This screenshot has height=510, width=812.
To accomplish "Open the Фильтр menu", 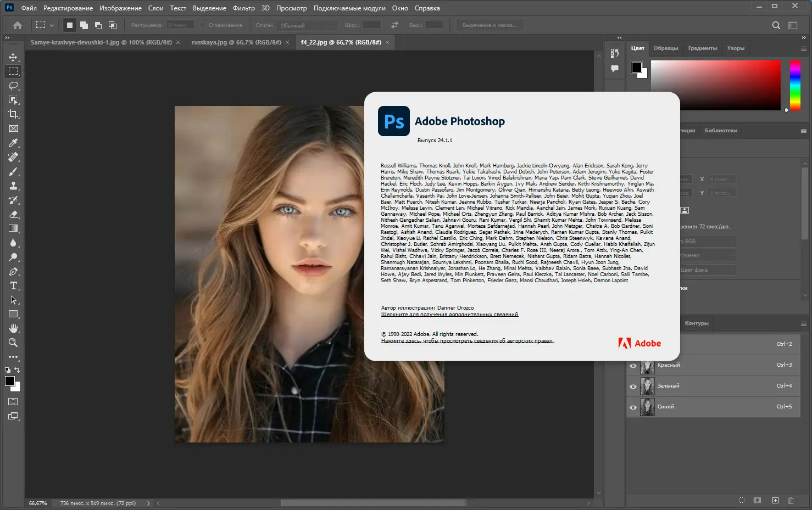I will pyautogui.click(x=243, y=8).
